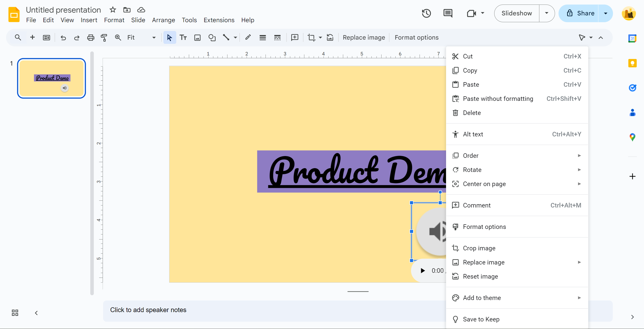Hide the menus with up caret

point(601,38)
